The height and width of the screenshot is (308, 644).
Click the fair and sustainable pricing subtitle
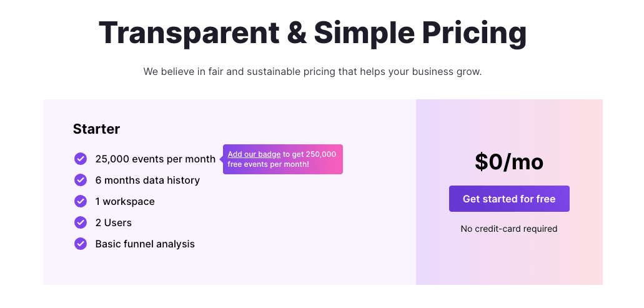(x=312, y=72)
